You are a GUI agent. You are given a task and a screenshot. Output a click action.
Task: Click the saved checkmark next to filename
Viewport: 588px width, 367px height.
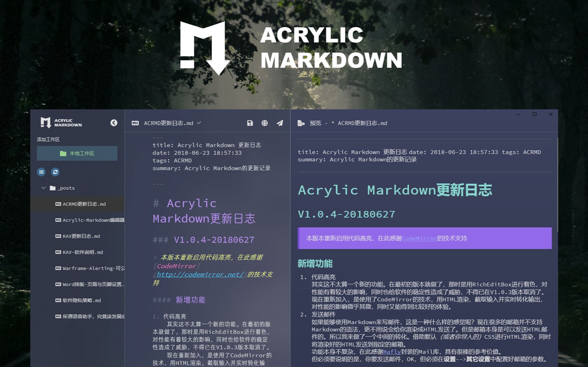click(x=199, y=123)
